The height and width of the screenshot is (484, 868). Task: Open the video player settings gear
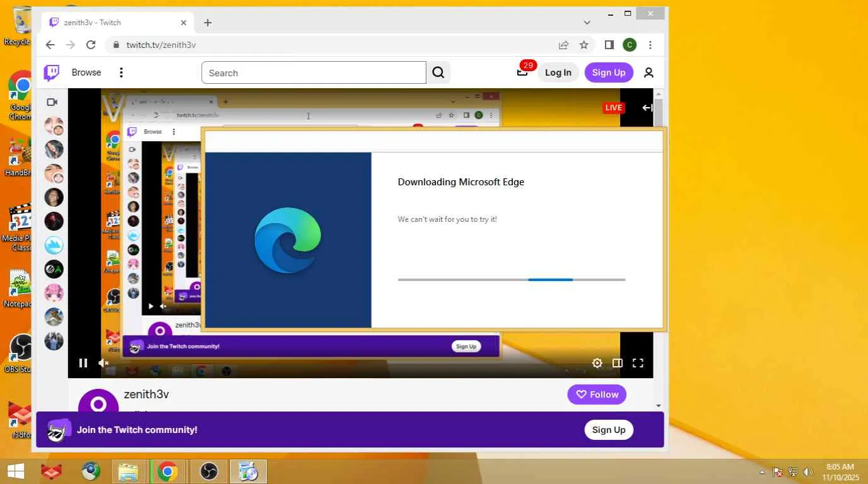click(597, 363)
